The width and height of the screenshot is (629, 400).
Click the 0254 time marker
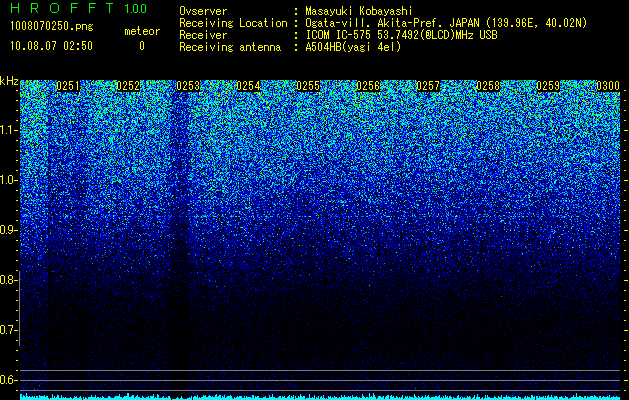click(248, 86)
